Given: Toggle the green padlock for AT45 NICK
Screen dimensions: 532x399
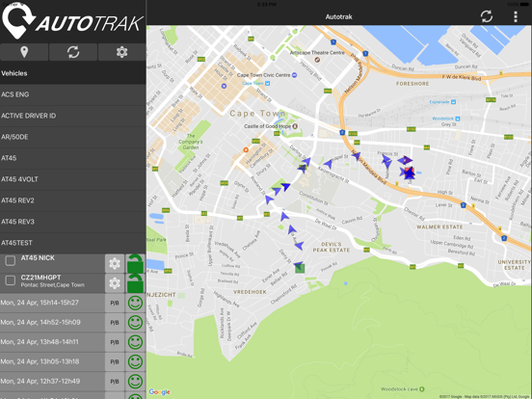Looking at the screenshot, I should click(135, 263).
